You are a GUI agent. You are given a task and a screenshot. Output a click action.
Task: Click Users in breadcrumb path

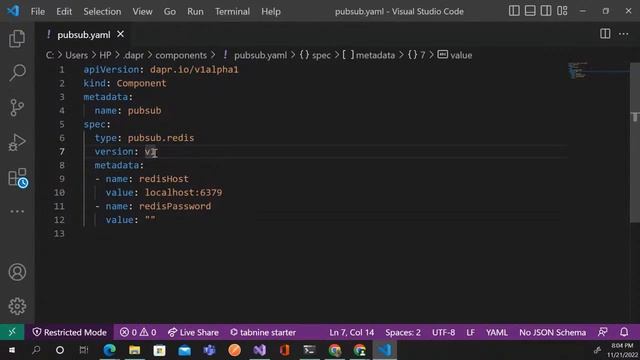click(x=76, y=55)
